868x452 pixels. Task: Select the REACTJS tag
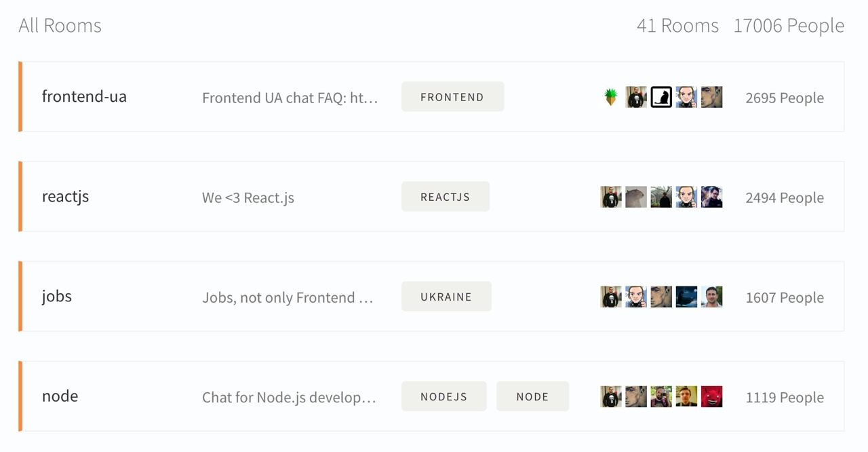pos(445,197)
